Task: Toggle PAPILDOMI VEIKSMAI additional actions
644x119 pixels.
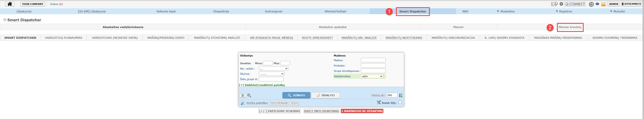Action: pyautogui.click(x=280, y=111)
